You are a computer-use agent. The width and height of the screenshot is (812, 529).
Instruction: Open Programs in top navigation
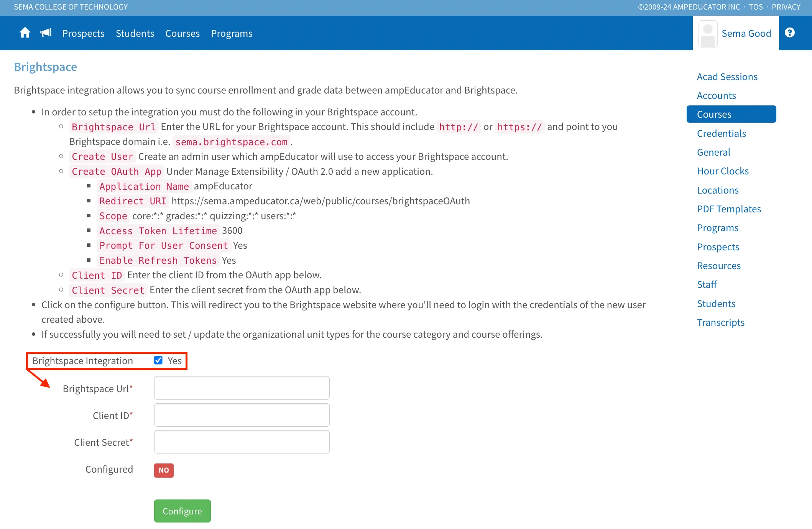point(232,33)
